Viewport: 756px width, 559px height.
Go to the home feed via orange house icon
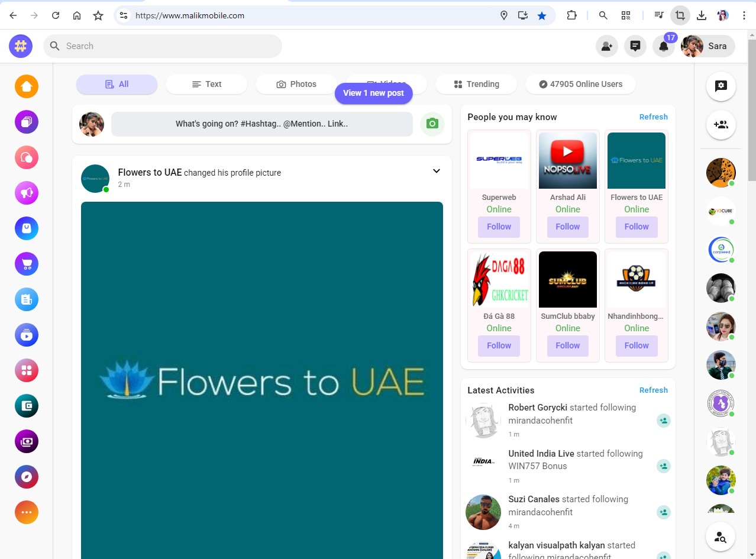coord(27,86)
